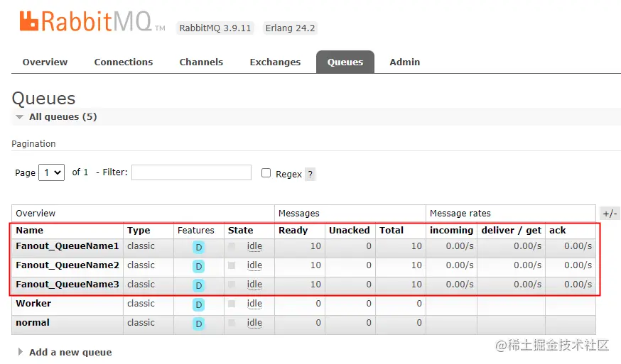The width and height of the screenshot is (621, 364).
Task: Click the +/- column selector button
Action: [610, 214]
